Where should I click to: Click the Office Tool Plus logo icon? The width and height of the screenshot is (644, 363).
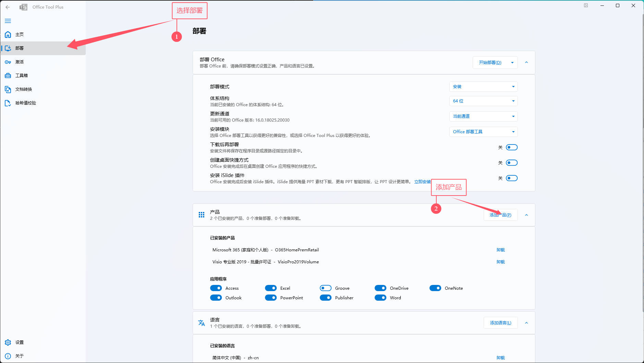point(23,7)
